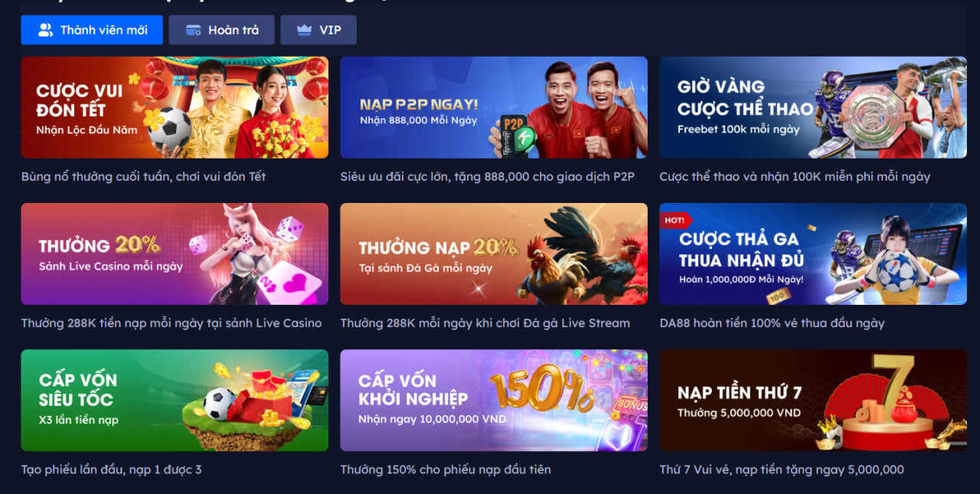
Task: Switch to the Hoàn trả tab
Action: point(221,30)
